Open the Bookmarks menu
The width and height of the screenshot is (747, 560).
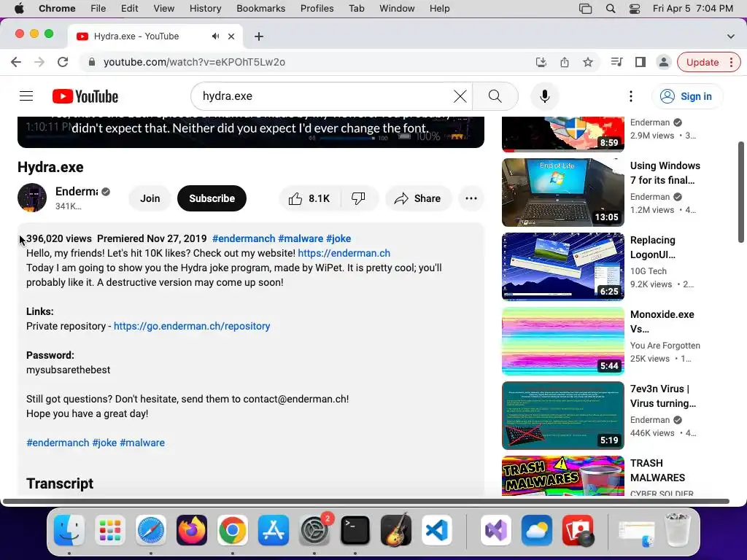tap(260, 9)
